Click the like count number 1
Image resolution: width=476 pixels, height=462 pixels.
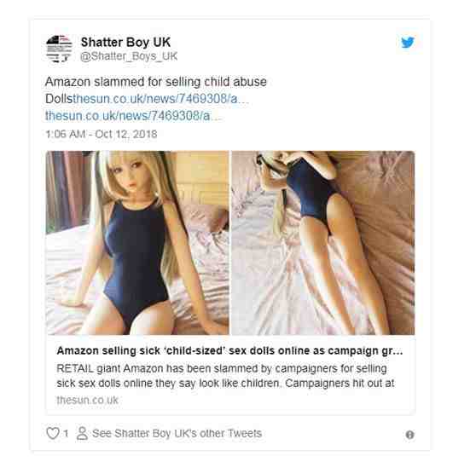pos(66,433)
